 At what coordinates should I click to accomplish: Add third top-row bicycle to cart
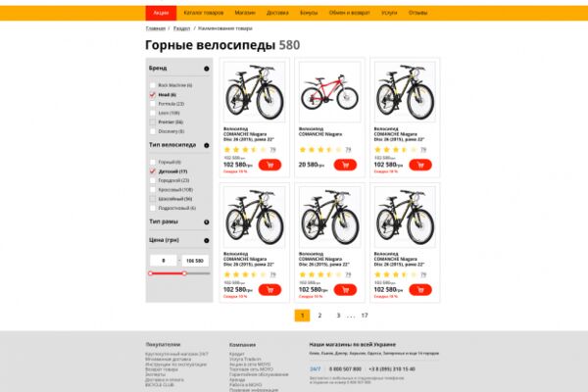point(420,165)
